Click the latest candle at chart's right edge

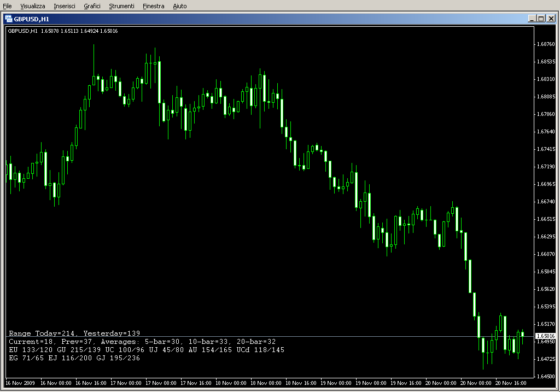(522, 335)
